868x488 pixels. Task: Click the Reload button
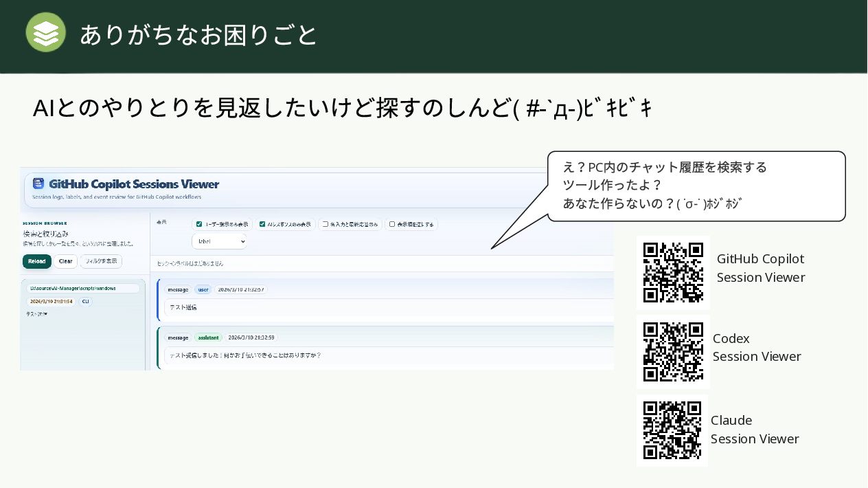tap(37, 261)
